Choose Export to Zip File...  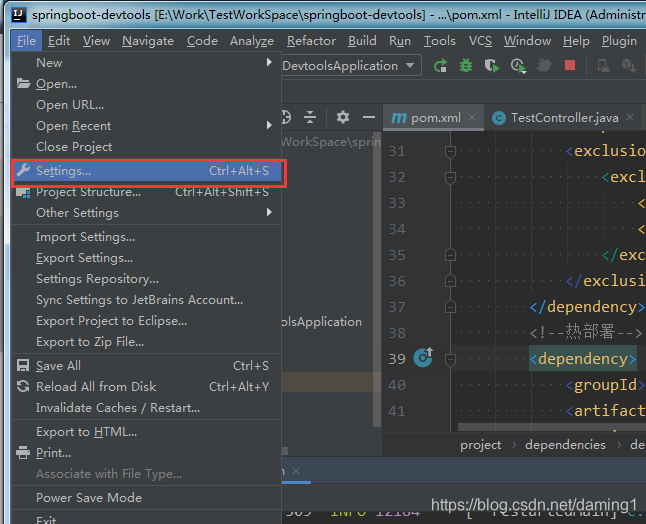coord(146,342)
